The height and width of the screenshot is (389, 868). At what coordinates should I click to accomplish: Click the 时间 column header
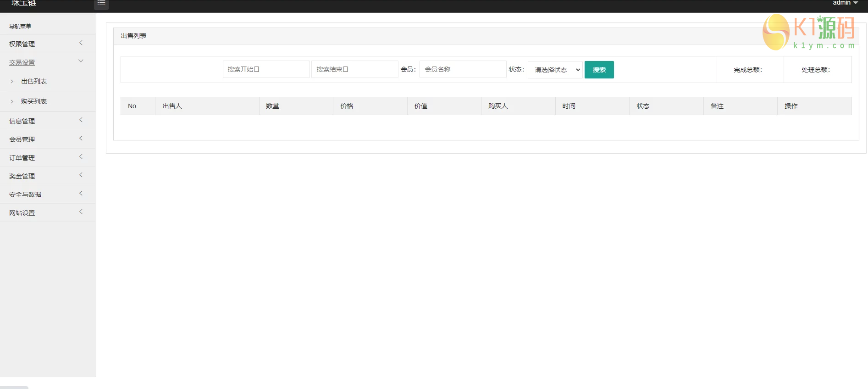pos(592,106)
